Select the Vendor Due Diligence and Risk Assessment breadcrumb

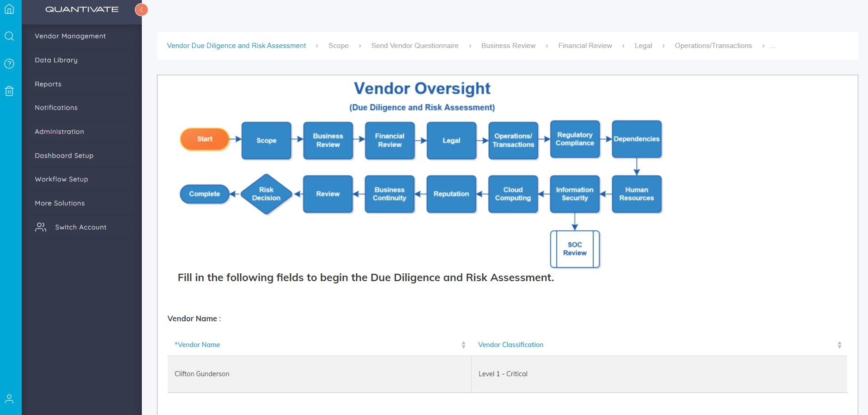[237, 46]
